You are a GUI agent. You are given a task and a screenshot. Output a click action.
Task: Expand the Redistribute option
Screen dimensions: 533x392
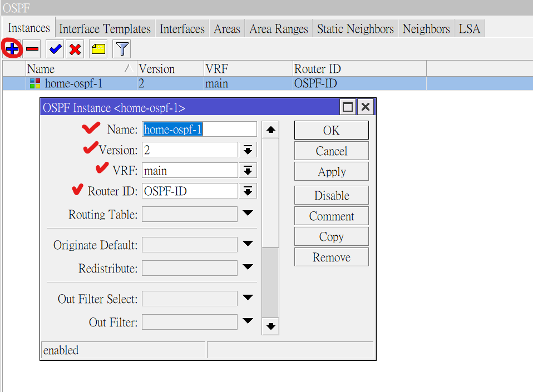point(248,268)
